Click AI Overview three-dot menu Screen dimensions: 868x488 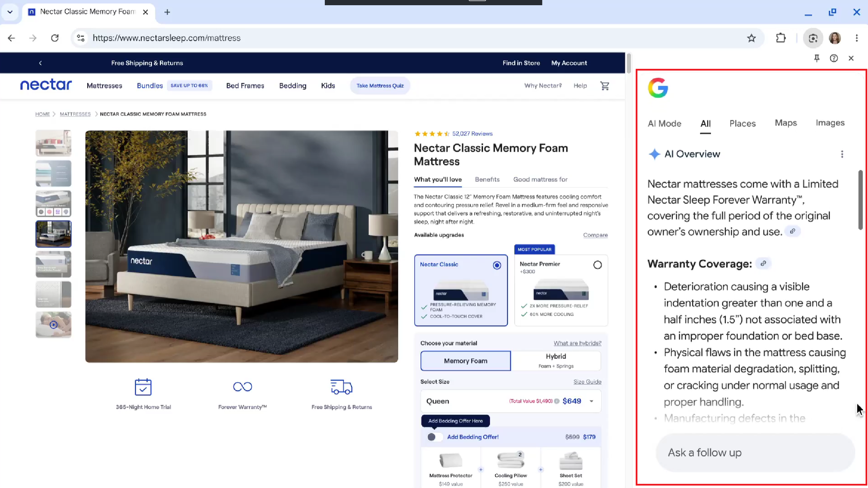842,154
